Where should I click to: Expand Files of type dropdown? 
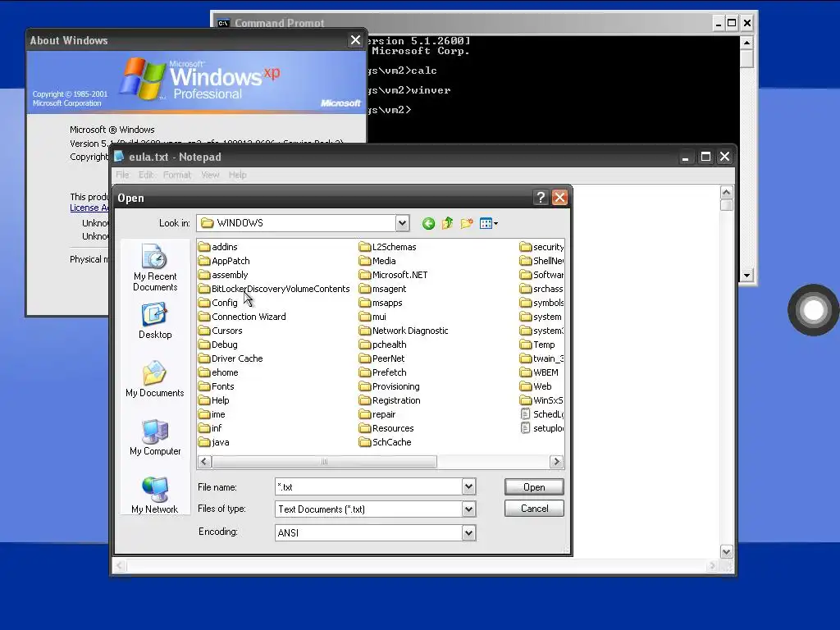point(468,509)
